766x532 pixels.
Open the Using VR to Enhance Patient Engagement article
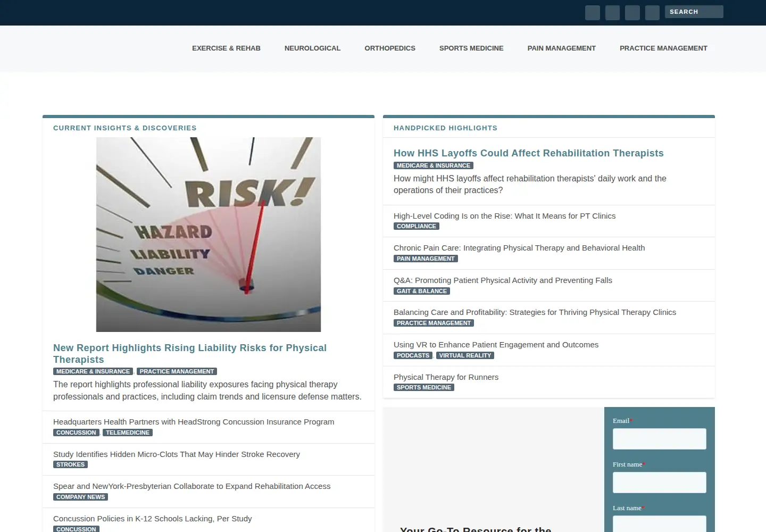(496, 345)
